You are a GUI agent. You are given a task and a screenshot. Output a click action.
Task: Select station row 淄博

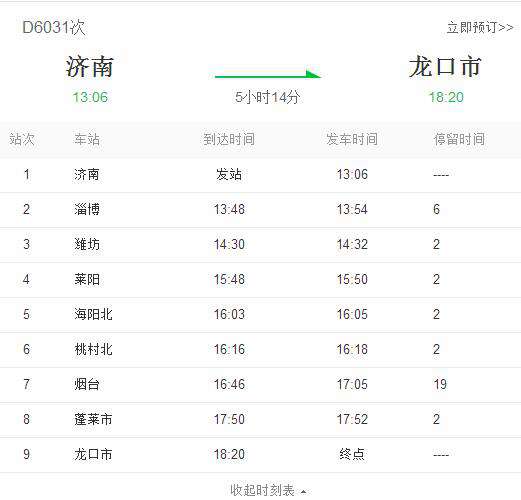260,210
